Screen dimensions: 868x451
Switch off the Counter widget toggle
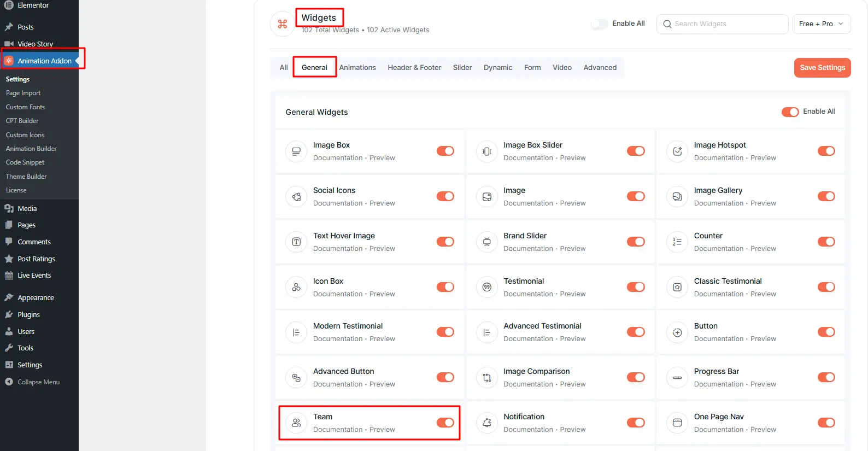click(x=826, y=242)
